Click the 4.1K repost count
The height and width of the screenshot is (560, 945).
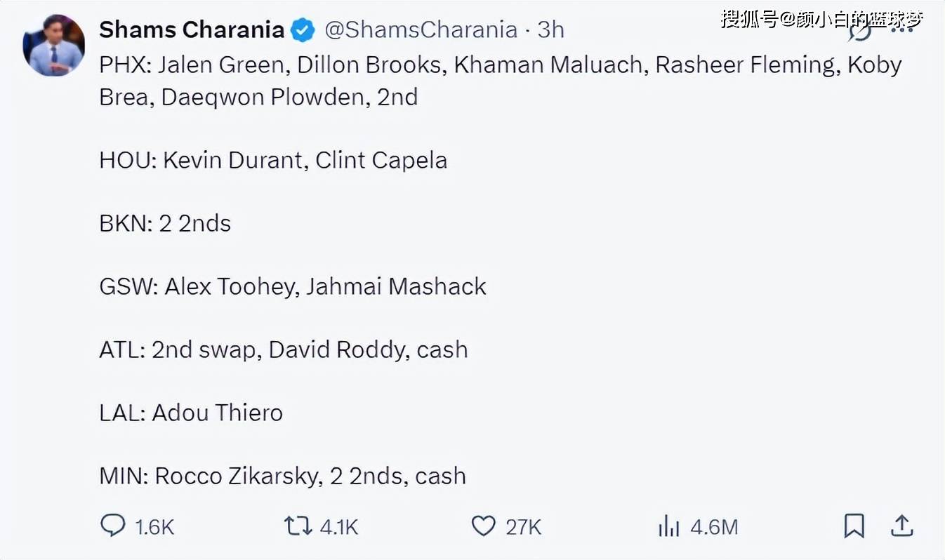tap(339, 527)
